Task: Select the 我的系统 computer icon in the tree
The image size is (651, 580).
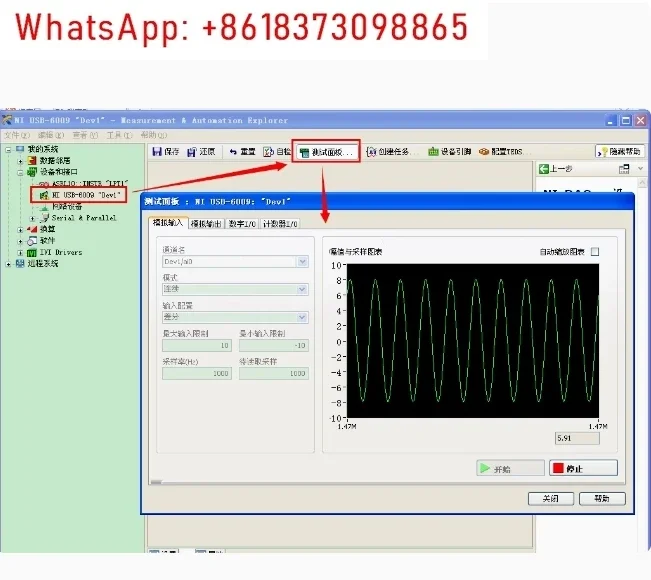Action: click(20, 149)
